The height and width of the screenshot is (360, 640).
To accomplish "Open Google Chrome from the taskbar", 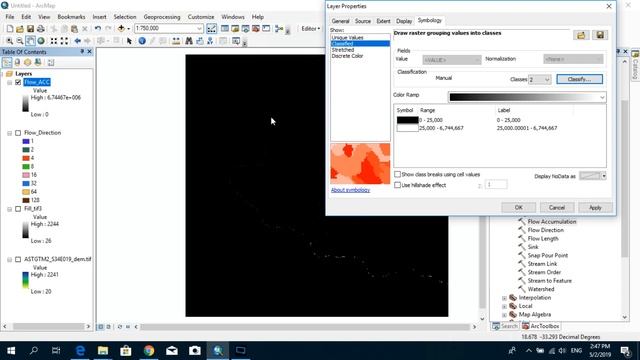I will (149, 350).
